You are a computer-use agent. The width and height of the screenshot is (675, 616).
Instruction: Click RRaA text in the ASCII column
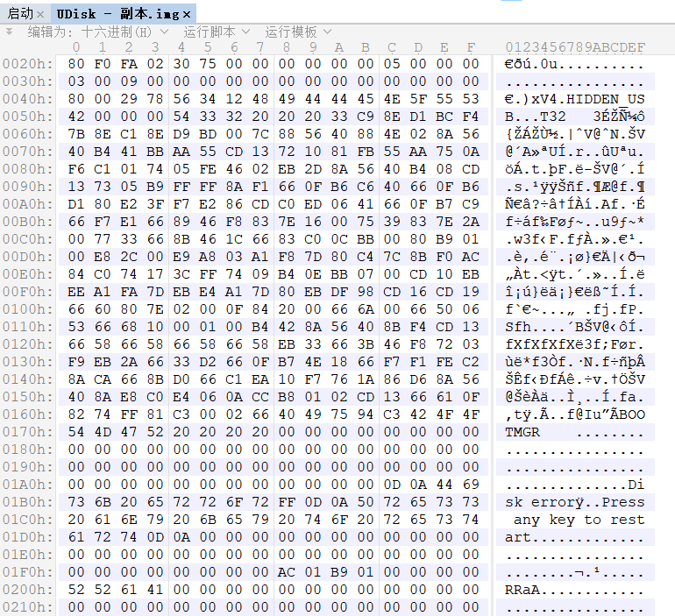(x=522, y=590)
